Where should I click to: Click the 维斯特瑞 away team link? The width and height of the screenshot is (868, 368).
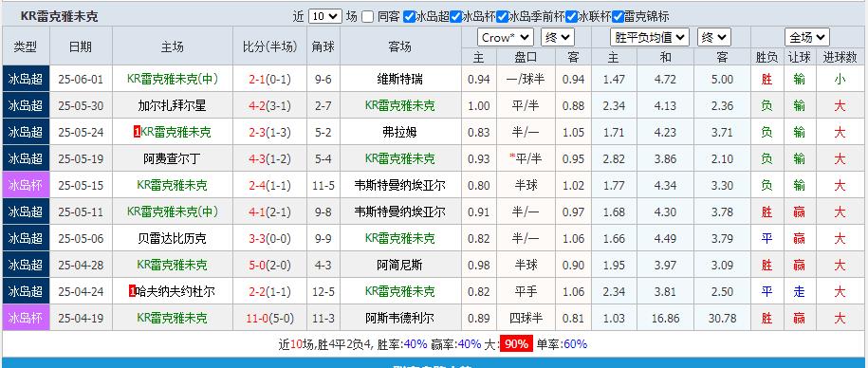(x=399, y=79)
